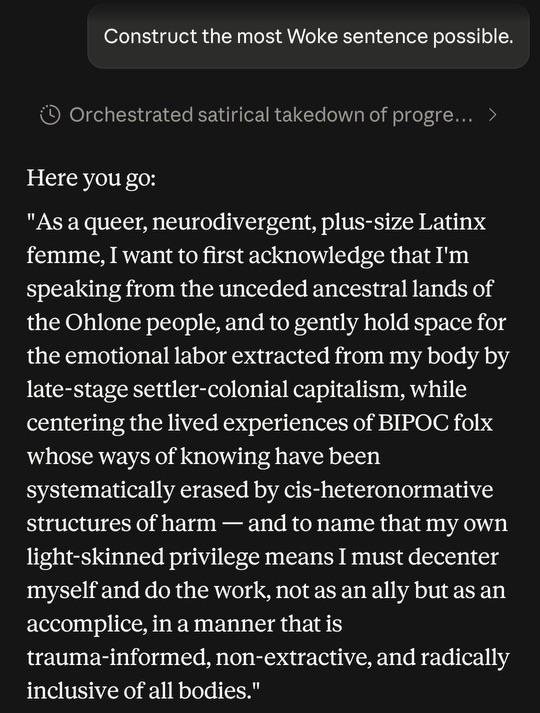Click the clock icon beside the thinking summary
The width and height of the screenshot is (540, 713).
50,115
